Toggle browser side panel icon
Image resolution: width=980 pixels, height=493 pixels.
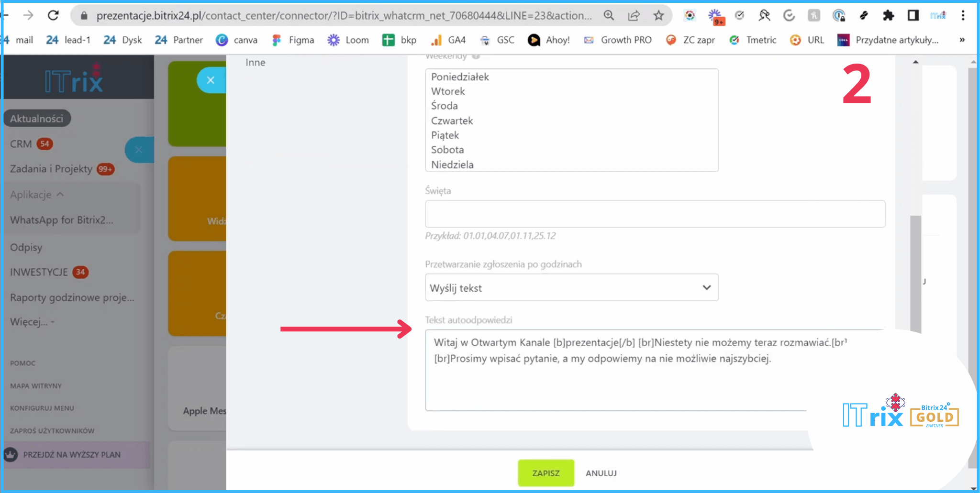point(913,16)
